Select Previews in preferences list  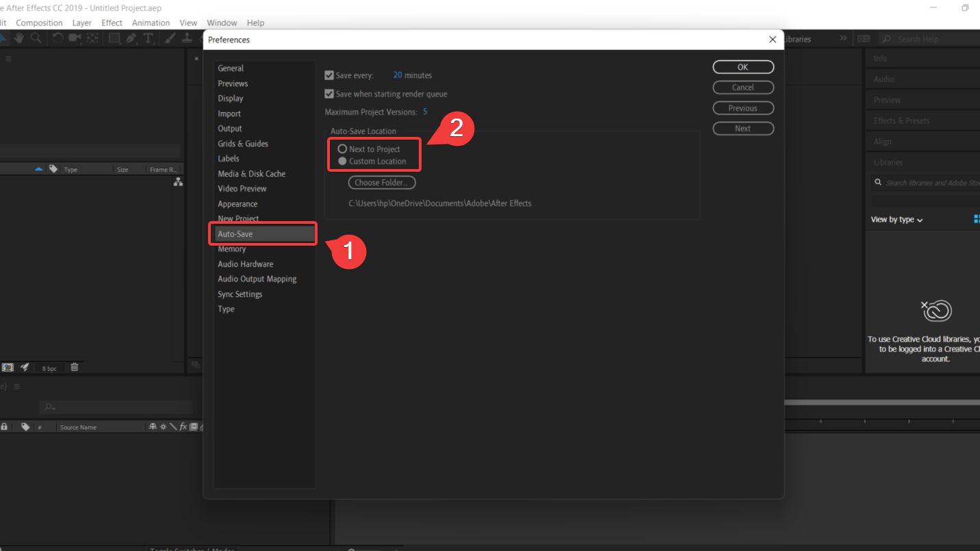tap(233, 84)
